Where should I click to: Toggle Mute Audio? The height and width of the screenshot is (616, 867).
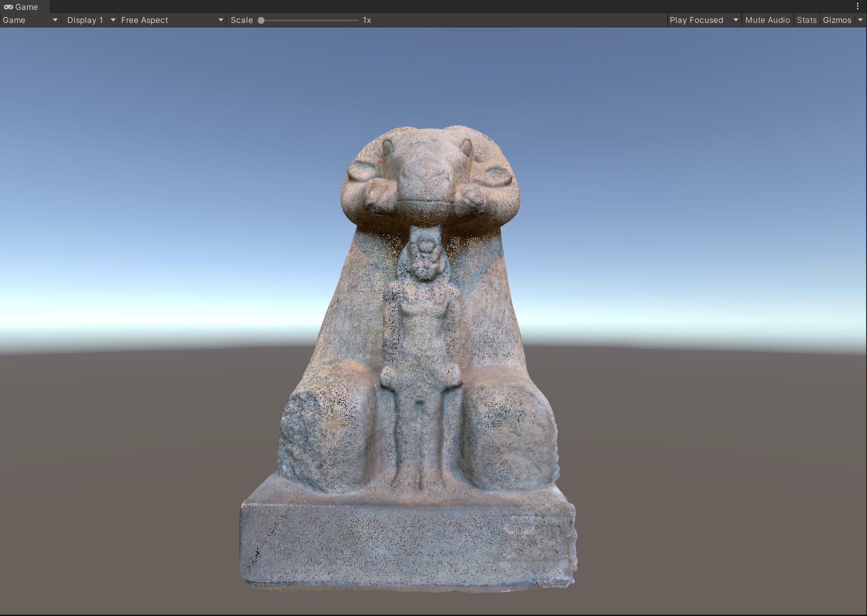[x=767, y=20]
